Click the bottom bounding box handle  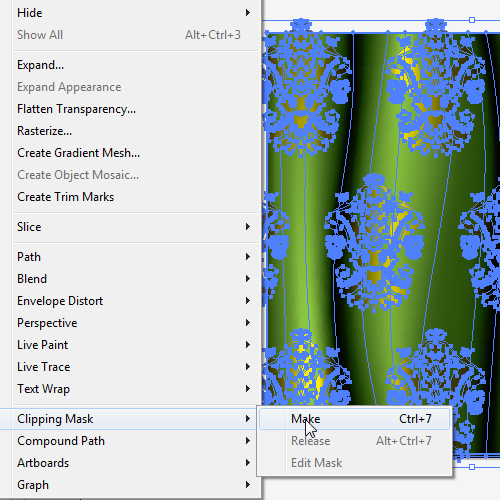[x=472, y=467]
